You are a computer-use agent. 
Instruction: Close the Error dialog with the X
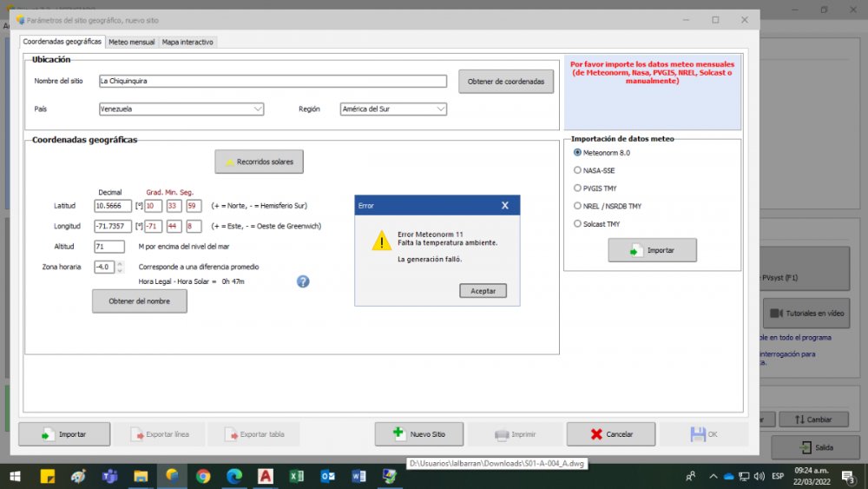click(505, 206)
